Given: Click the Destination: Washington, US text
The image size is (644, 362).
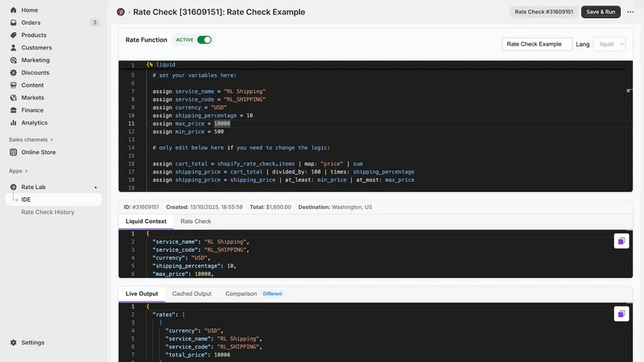Looking at the screenshot, I should pyautogui.click(x=335, y=208).
